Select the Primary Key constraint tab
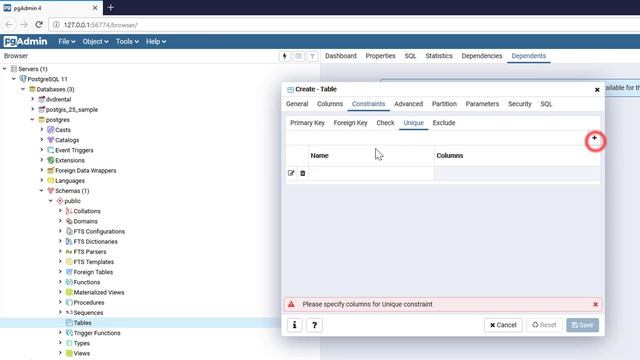This screenshot has height=360, width=640. pyautogui.click(x=307, y=123)
